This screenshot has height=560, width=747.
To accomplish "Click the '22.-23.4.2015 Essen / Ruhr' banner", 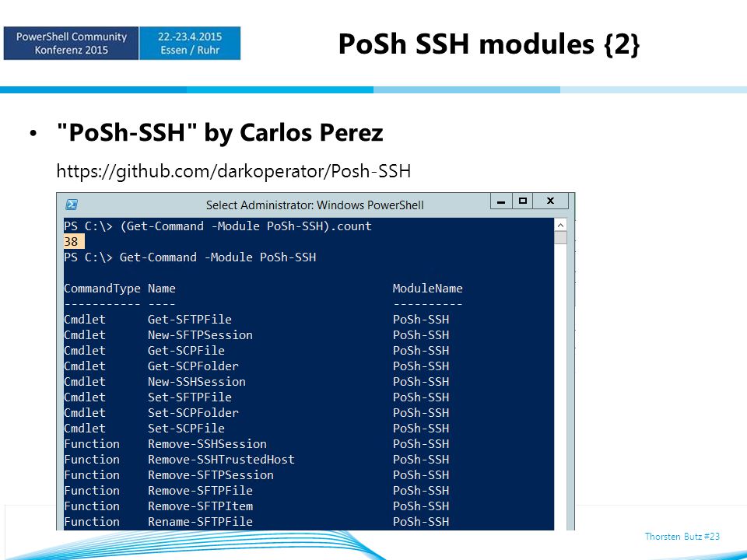I will (x=190, y=44).
